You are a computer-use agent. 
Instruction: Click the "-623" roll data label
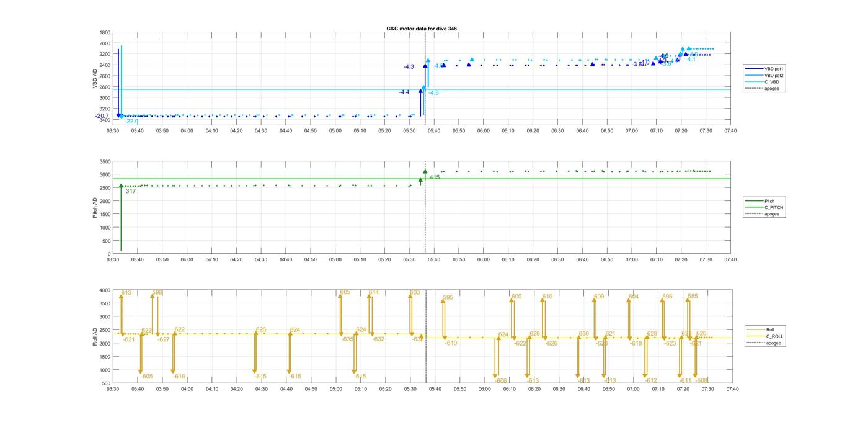670,343
